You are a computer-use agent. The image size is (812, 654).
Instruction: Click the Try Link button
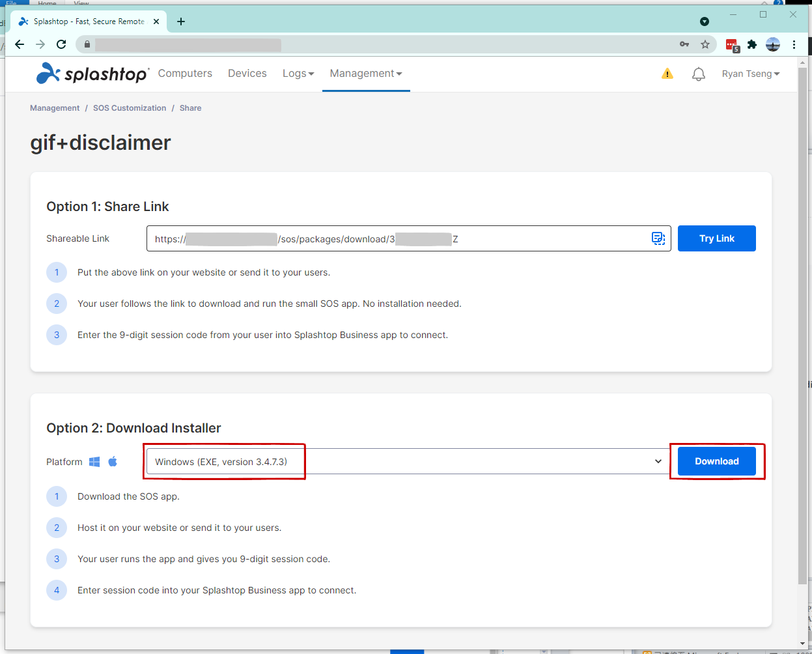717,238
